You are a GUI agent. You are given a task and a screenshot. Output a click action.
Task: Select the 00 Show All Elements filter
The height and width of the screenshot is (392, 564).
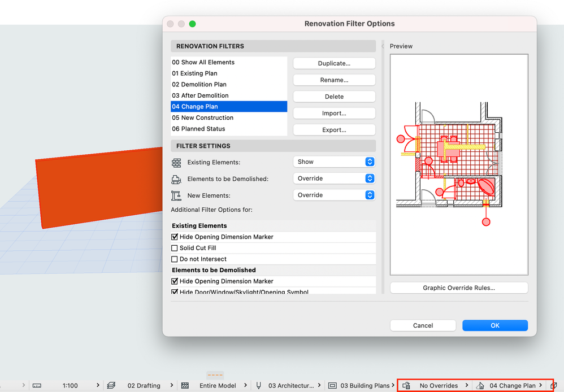[x=229, y=62]
